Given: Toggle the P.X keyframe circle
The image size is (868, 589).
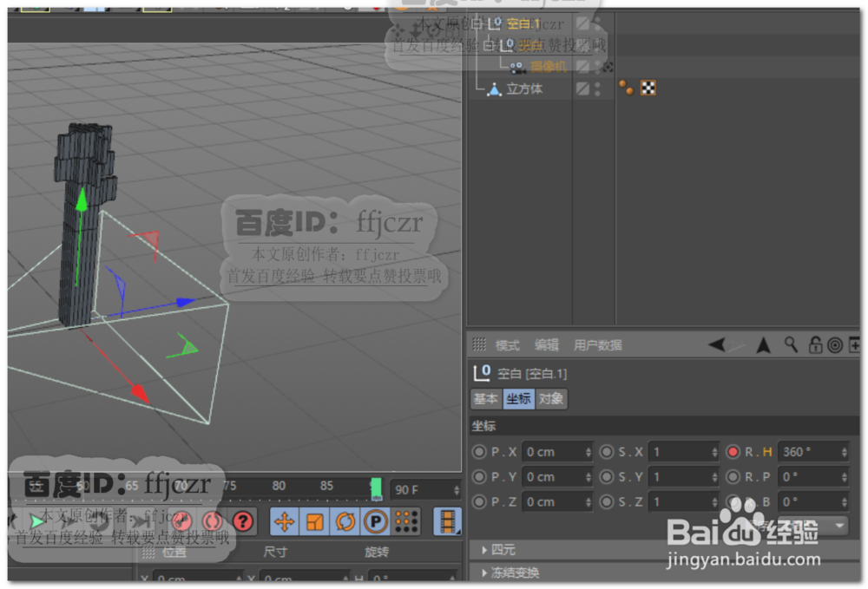Looking at the screenshot, I should (x=479, y=452).
